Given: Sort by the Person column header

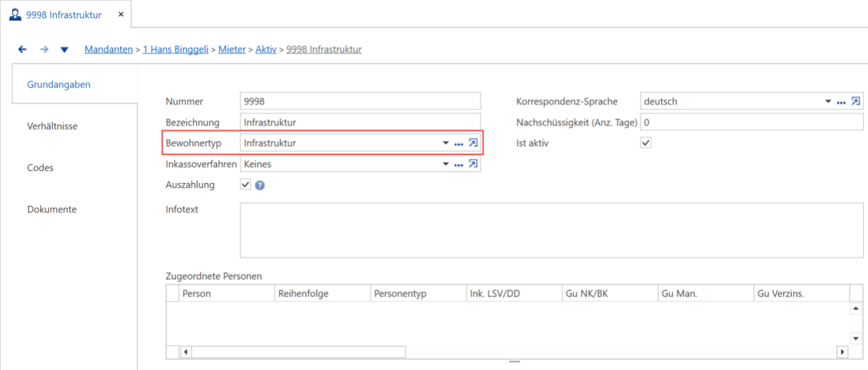Looking at the screenshot, I should [x=227, y=294].
